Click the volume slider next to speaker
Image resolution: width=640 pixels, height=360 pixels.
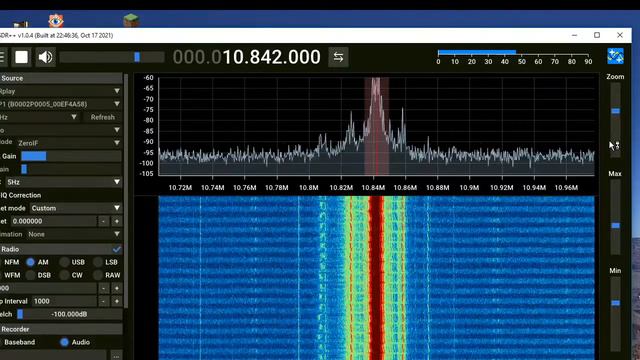pyautogui.click(x=112, y=57)
